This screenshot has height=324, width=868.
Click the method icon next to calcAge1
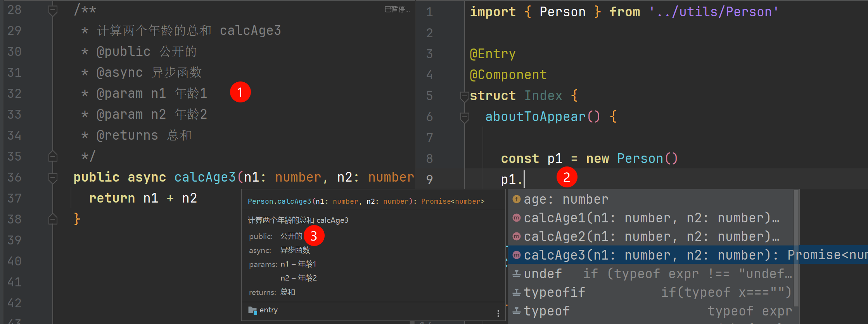(516, 218)
